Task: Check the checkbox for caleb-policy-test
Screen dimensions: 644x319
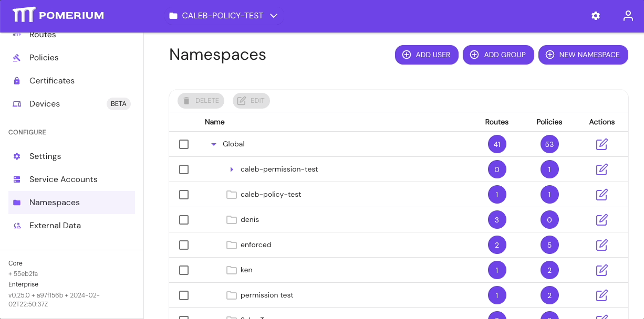Action: 184,194
